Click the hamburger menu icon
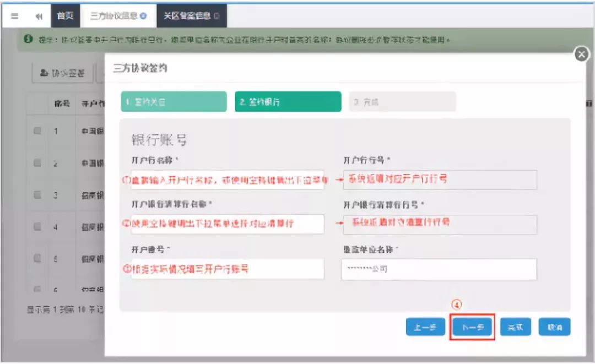Image resolution: width=595 pixels, height=364 pixels. coord(14,16)
